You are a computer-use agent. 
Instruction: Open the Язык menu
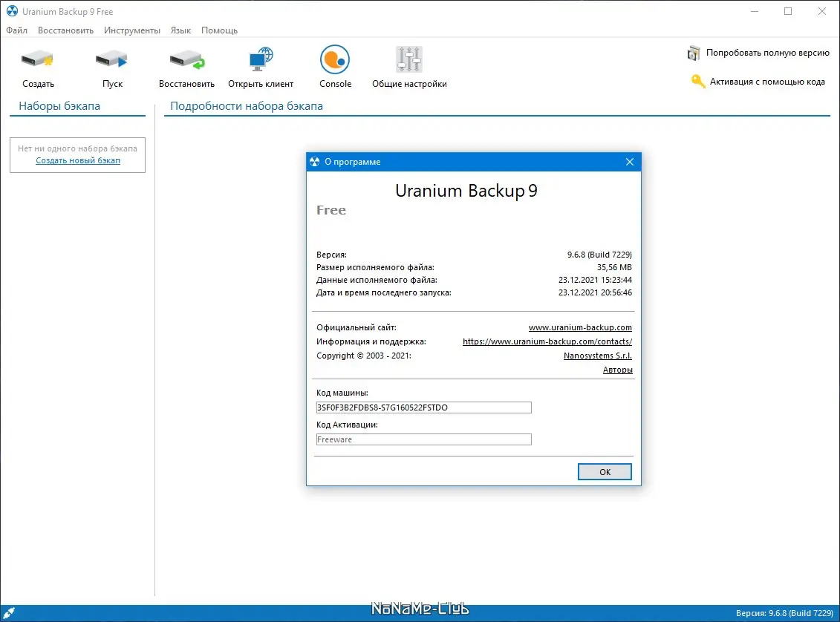[x=180, y=30]
